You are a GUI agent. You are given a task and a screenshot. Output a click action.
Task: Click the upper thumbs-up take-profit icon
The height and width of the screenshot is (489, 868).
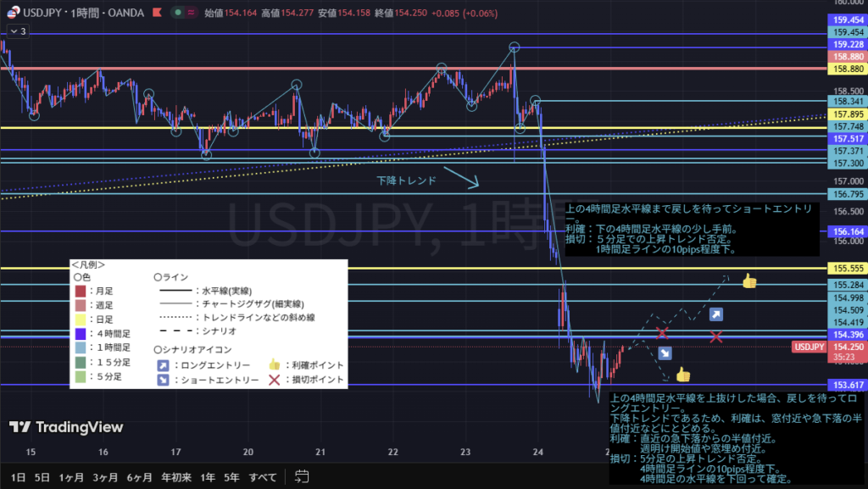(748, 281)
